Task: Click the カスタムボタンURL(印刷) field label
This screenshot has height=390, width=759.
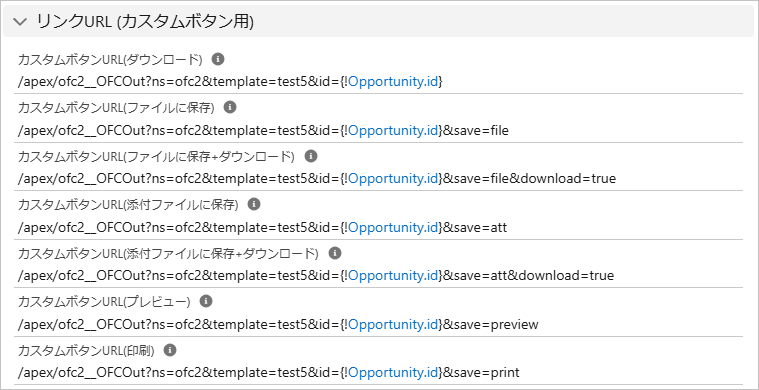Action: [x=86, y=350]
